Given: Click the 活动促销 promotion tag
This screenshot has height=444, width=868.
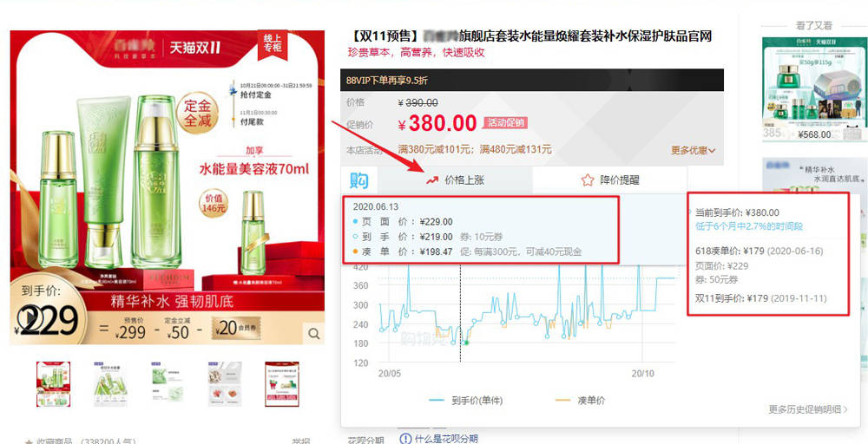Looking at the screenshot, I should [505, 123].
